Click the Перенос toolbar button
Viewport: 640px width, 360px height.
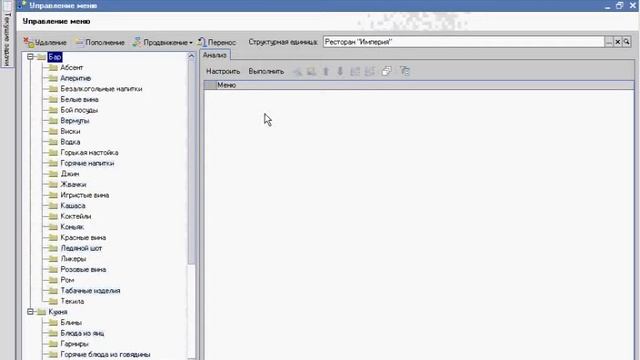217,42
